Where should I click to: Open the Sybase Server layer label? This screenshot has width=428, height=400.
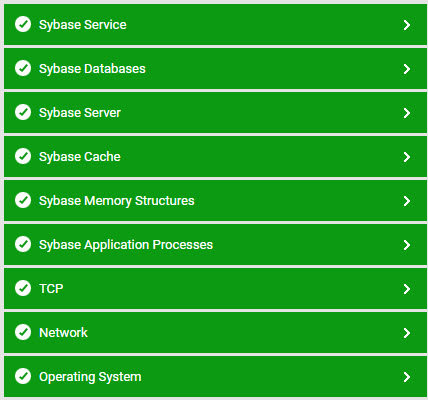coord(80,113)
